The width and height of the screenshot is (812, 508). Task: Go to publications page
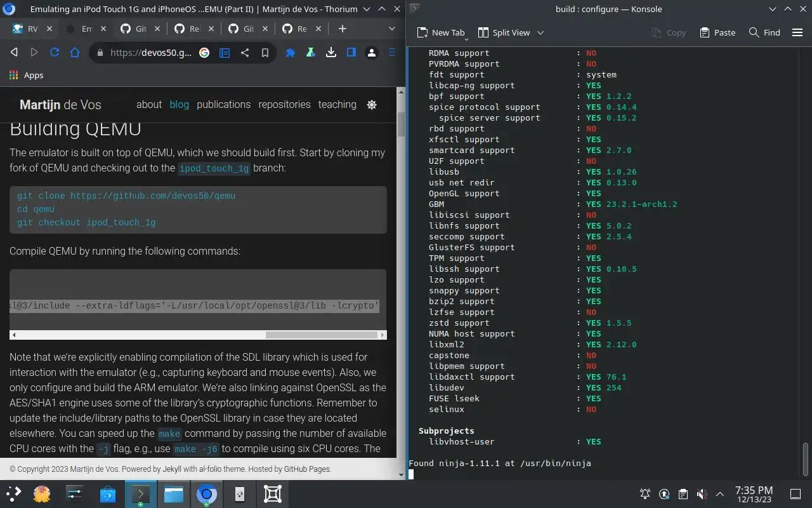point(223,104)
